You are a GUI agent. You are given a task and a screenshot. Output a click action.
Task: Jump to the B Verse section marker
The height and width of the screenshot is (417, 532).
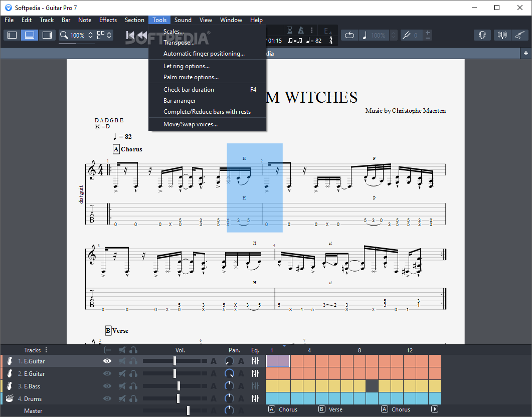330,409
